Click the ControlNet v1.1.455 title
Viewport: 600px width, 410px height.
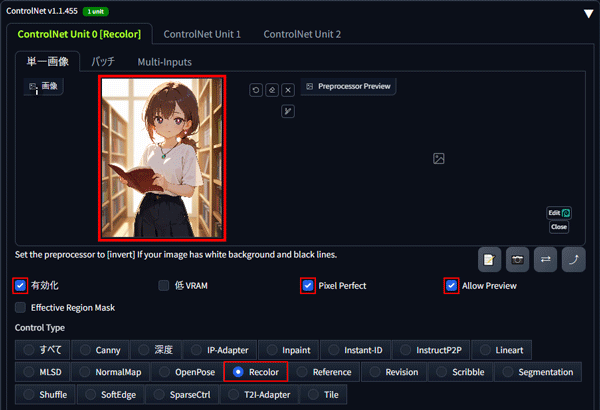pos(42,11)
